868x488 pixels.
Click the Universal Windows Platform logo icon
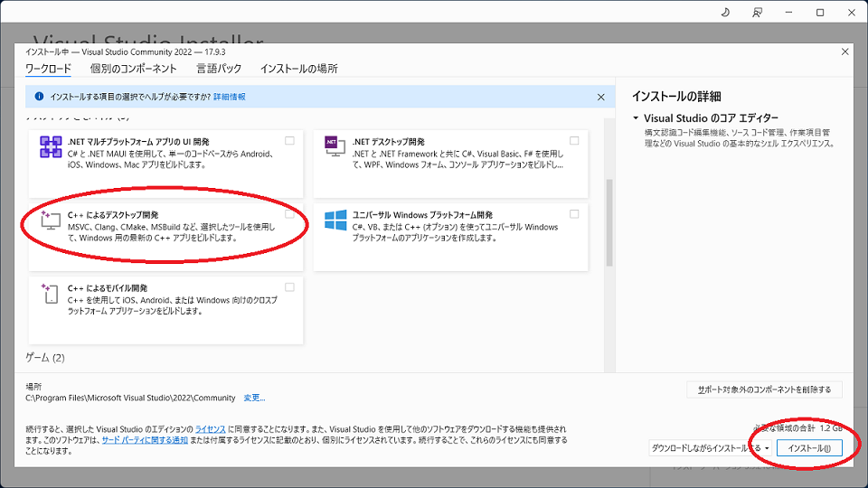[335, 221]
